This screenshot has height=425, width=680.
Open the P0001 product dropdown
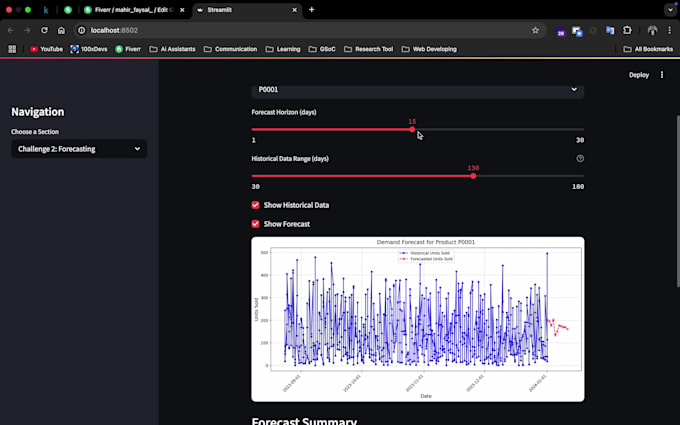[418, 90]
